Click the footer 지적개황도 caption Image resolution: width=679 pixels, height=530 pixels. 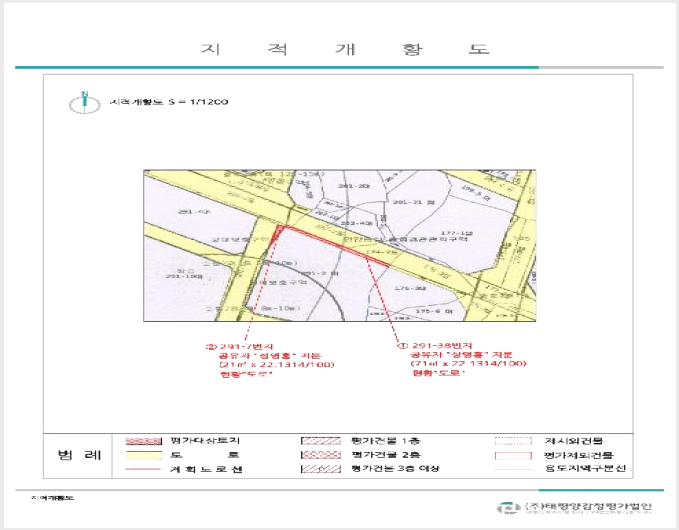[x=52, y=498]
